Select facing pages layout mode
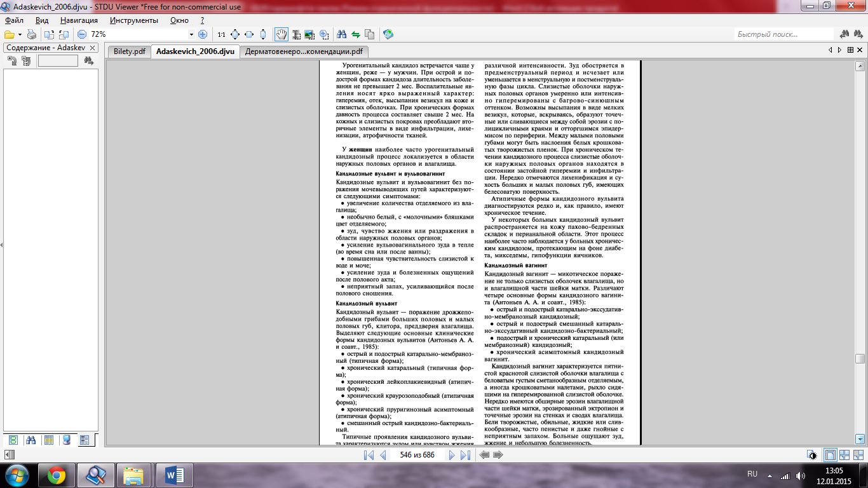Screen dimensions: 868x488 [x=844, y=455]
